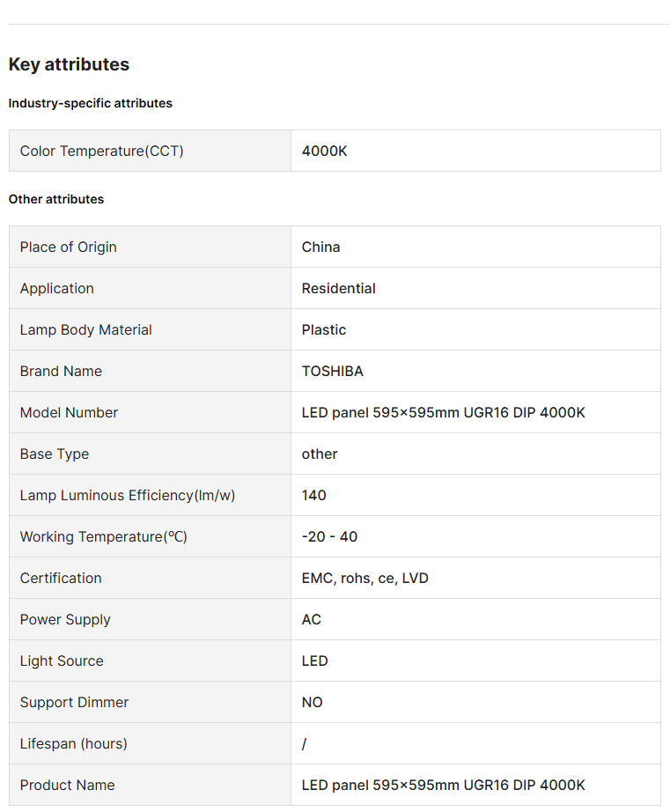This screenshot has width=670, height=812.
Task: Select the Base Type label cell
Action: [55, 454]
